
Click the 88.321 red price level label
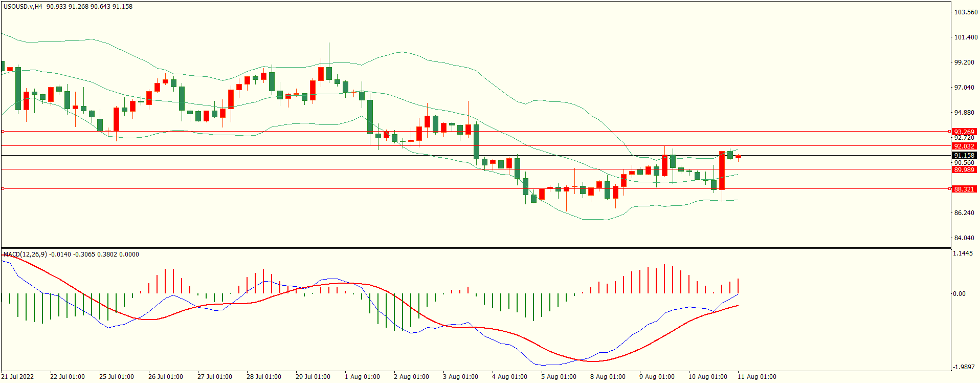pyautogui.click(x=964, y=189)
